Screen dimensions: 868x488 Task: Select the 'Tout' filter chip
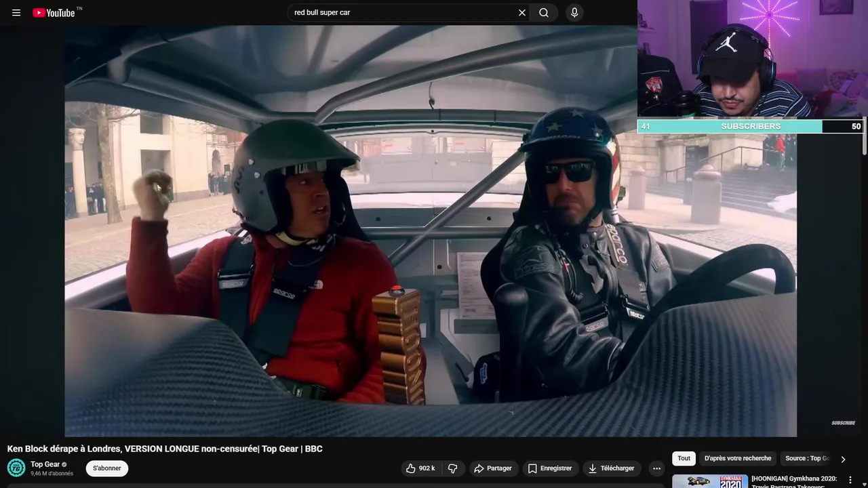pyautogui.click(x=684, y=458)
